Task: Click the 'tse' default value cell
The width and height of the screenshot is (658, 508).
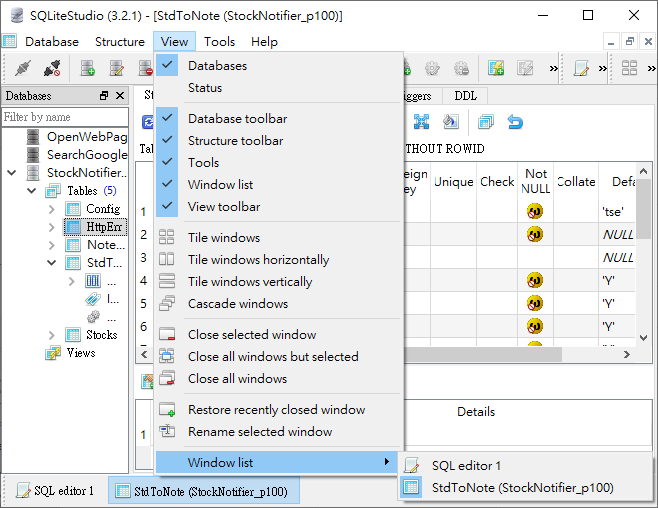Action: (616, 211)
